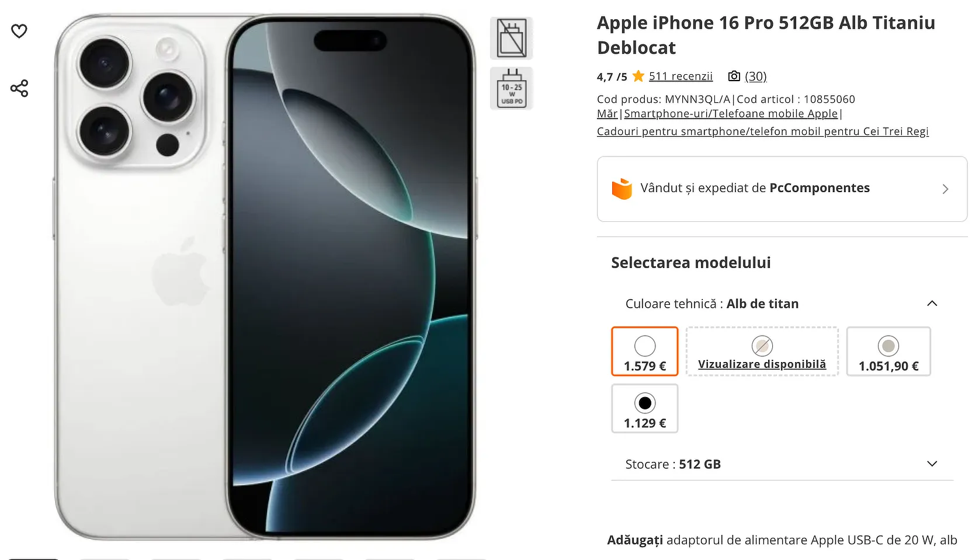Add product to wishlist heart icon
This screenshot has height=560, width=979.
click(x=19, y=31)
